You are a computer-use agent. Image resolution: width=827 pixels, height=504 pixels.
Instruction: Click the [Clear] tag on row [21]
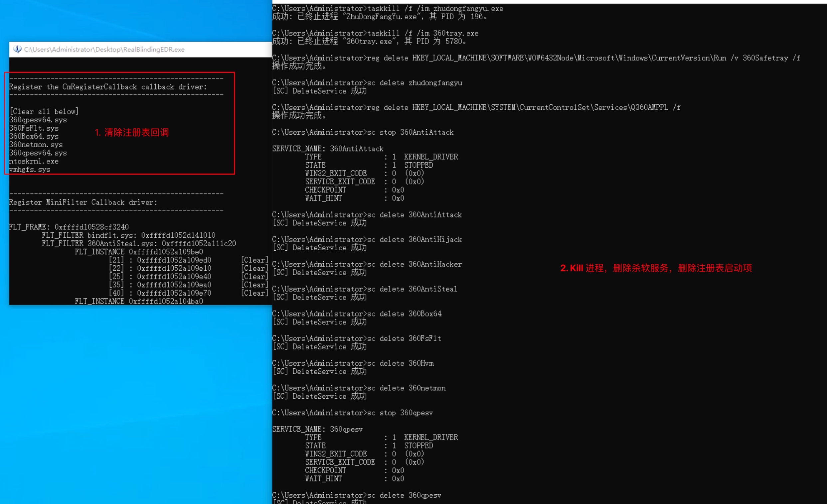[254, 260]
